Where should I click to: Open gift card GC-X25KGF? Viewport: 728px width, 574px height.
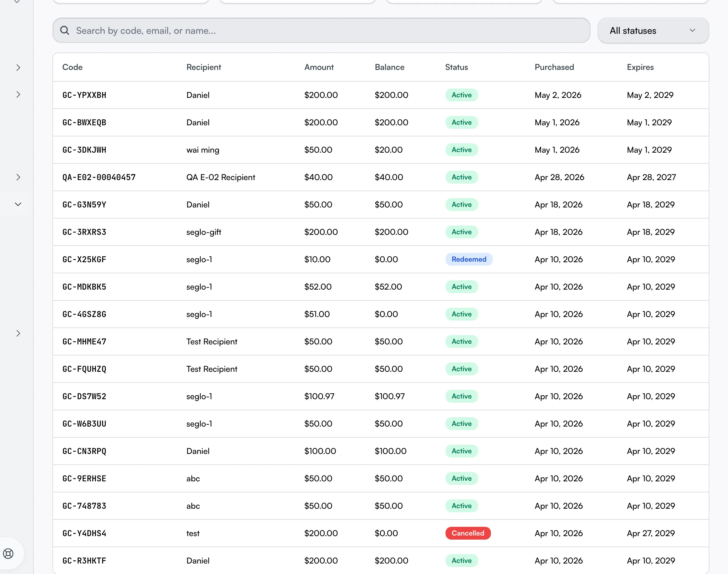(x=84, y=259)
